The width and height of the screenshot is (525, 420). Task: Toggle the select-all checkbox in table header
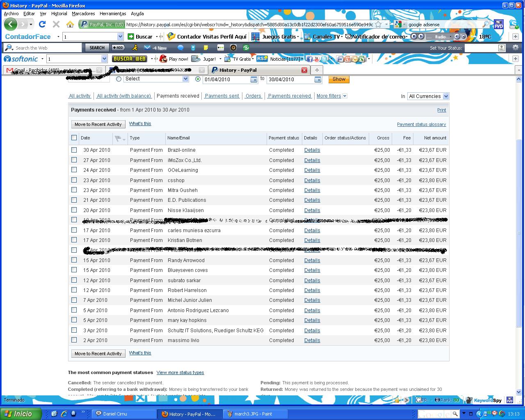[74, 138]
